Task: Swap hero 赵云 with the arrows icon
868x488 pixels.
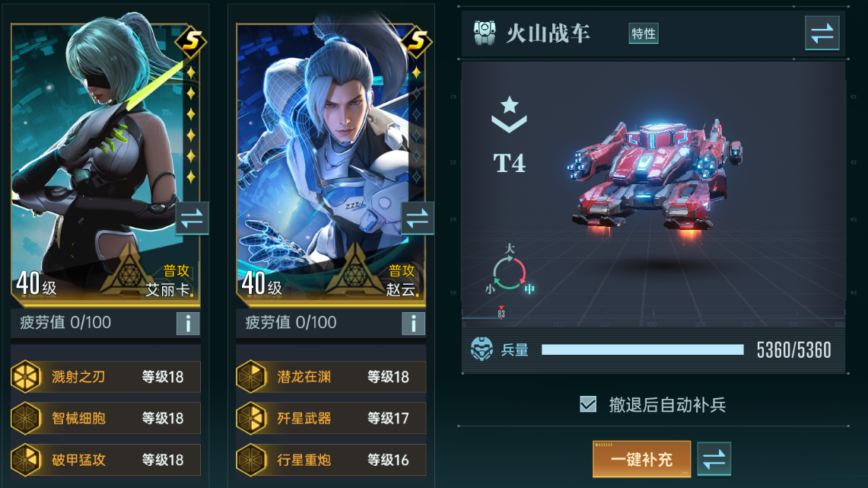Action: [x=418, y=218]
